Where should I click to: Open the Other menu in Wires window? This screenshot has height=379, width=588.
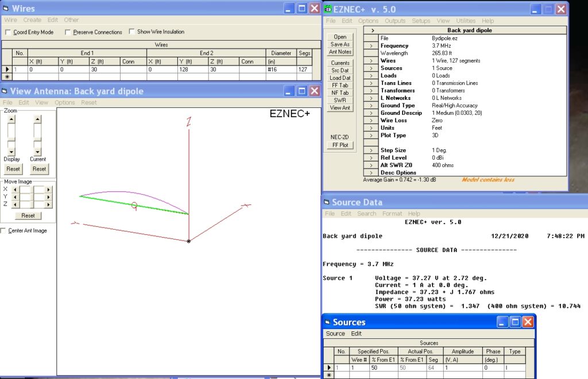coord(71,20)
